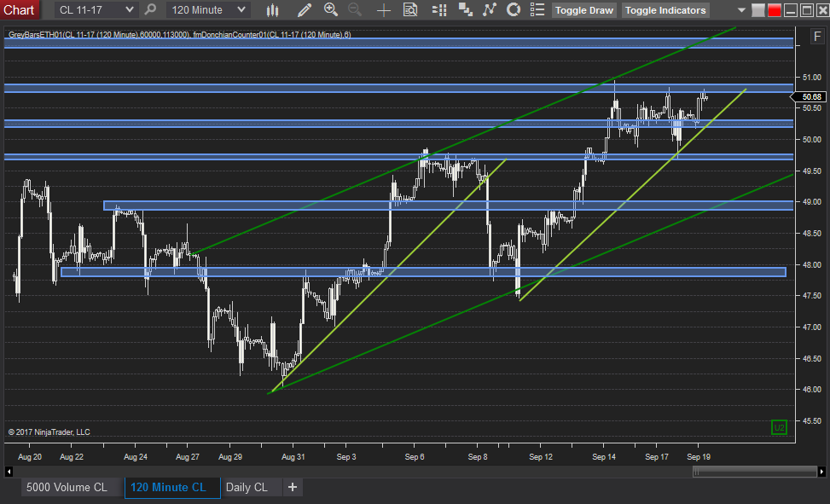Image resolution: width=830 pixels, height=504 pixels.
Task: Click the Aug 31 date axis label
Action: point(293,457)
